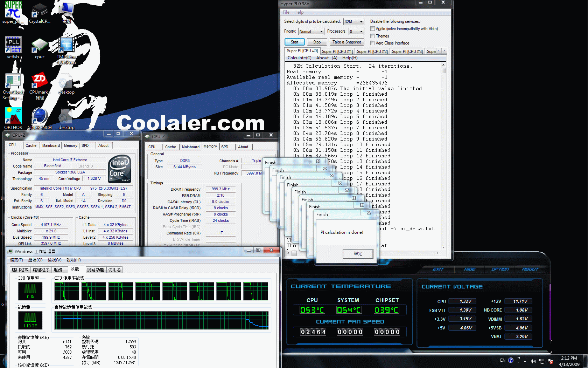Image resolution: width=588 pixels, height=368 pixels.
Task: Open 檢視(V) menu in Task Manager
Action: point(55,260)
